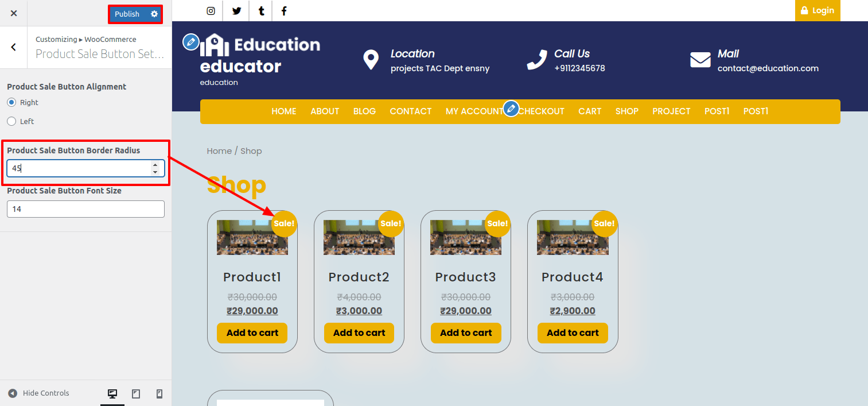Open the SHOP menu item
Screen dimensions: 868x406
coord(626,111)
